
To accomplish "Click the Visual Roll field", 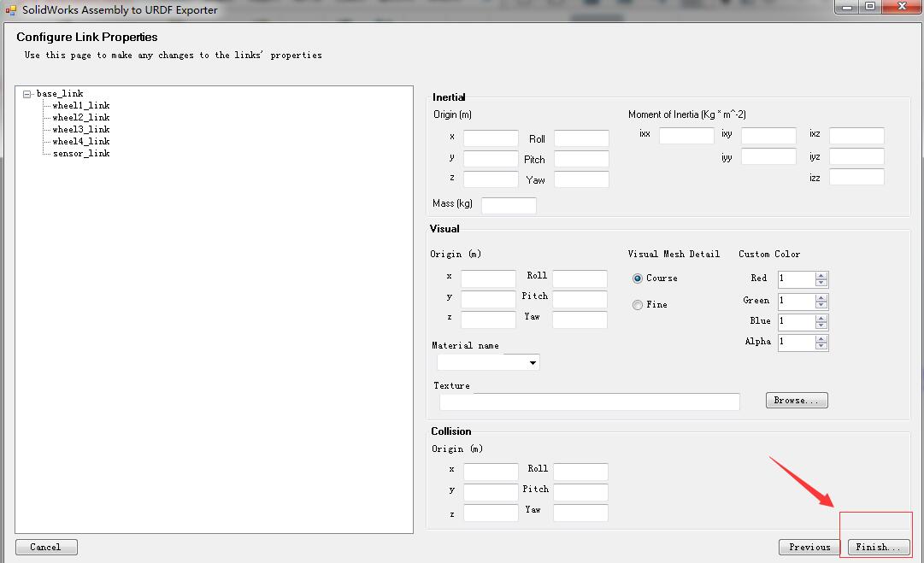I will [x=580, y=279].
